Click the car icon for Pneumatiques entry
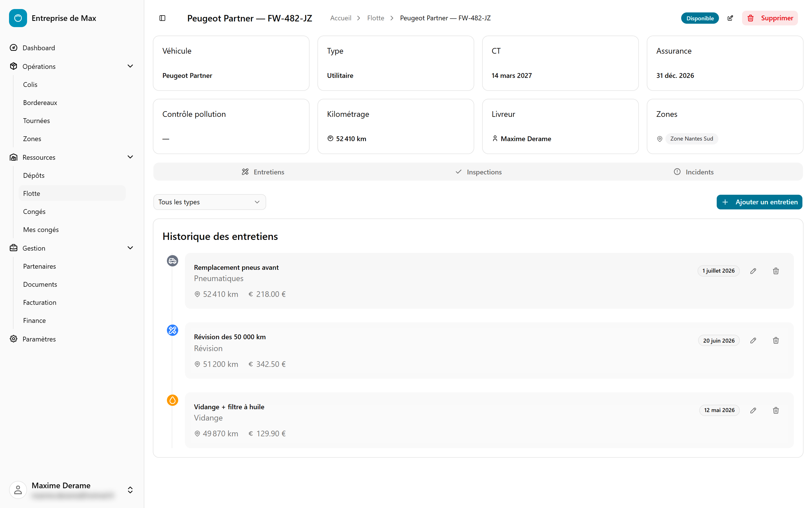812x508 pixels. [x=173, y=261]
